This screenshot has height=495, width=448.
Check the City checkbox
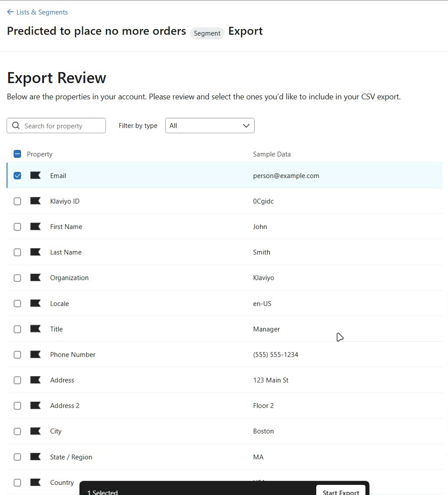[18, 432]
